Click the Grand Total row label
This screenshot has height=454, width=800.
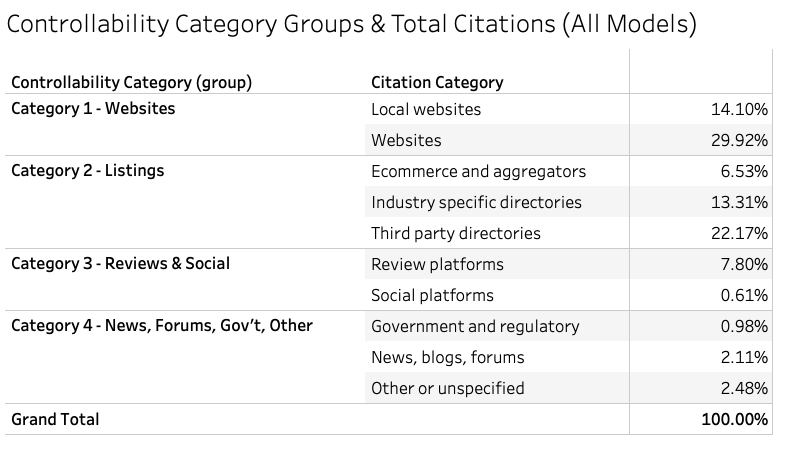tap(55, 420)
